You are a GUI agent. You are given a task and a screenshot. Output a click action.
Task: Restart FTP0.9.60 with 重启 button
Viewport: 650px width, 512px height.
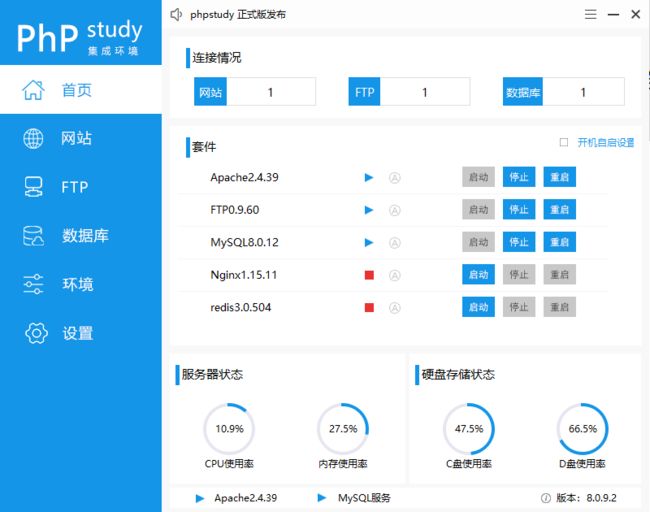(560, 209)
